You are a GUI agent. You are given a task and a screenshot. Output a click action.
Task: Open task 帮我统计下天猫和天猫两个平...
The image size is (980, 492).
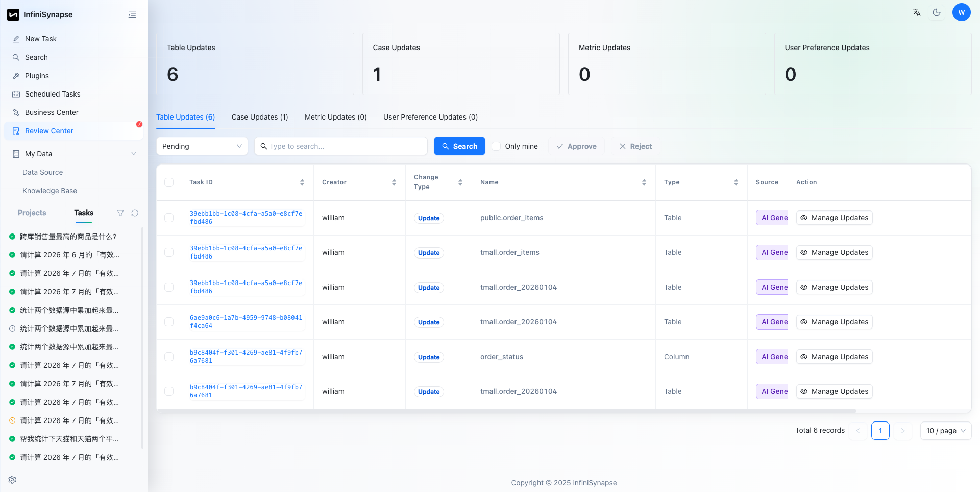click(x=69, y=439)
